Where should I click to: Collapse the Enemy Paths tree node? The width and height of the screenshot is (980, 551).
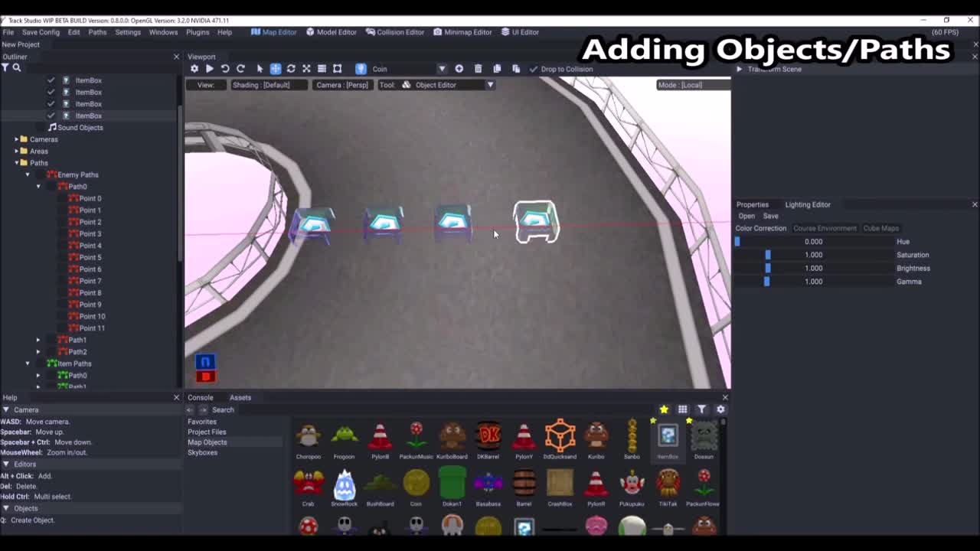pyautogui.click(x=27, y=174)
